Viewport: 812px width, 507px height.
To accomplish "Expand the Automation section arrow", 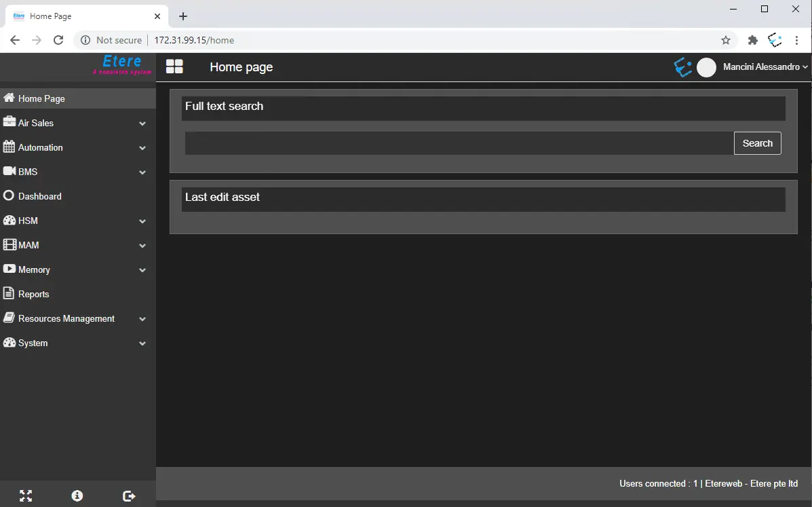I will pyautogui.click(x=142, y=148).
